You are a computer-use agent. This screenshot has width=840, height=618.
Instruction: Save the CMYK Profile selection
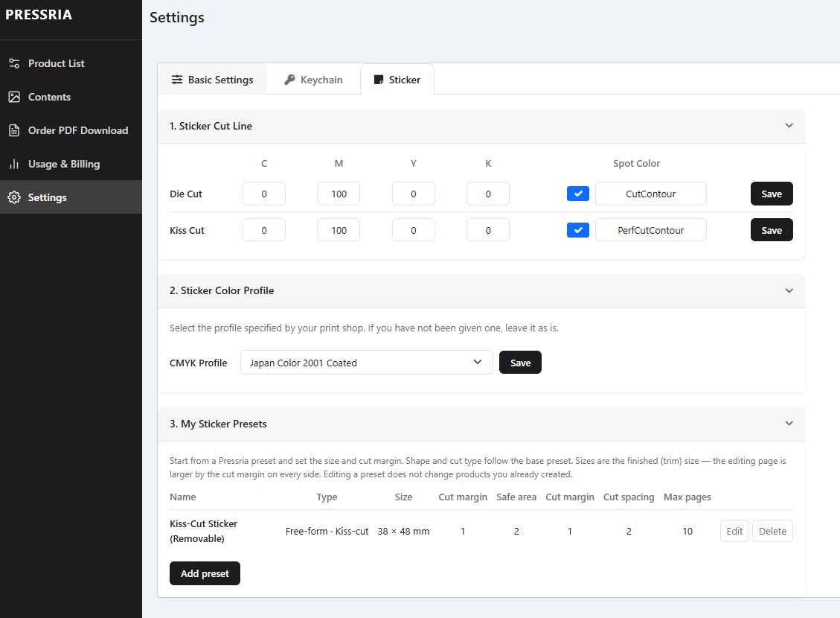click(520, 363)
